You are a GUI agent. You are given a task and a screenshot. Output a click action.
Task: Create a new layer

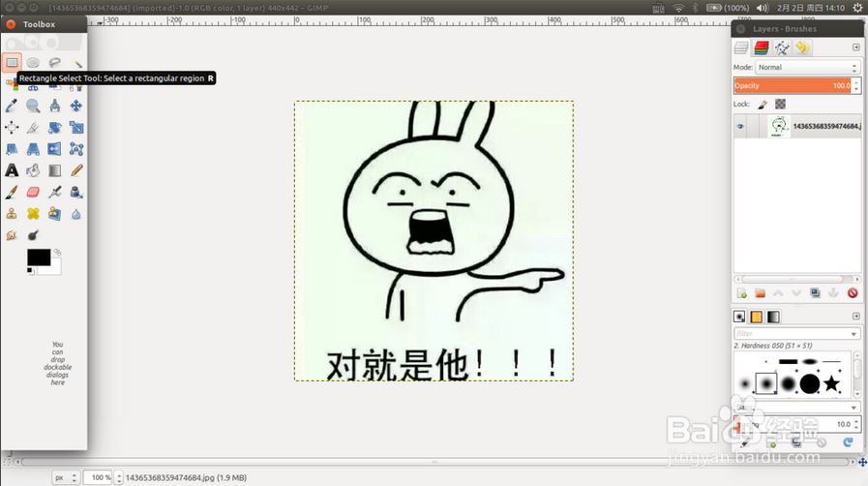click(742, 293)
